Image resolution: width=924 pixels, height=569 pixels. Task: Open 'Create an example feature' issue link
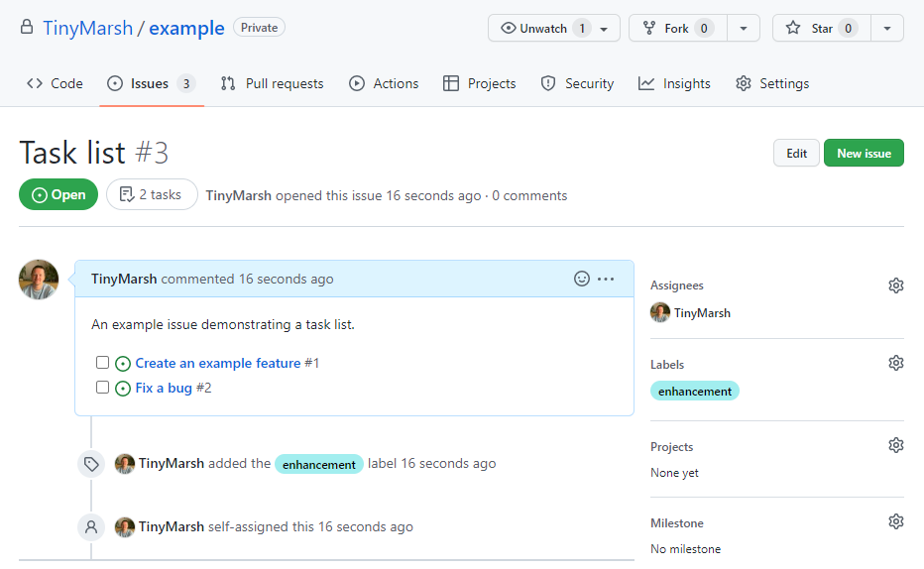click(x=218, y=363)
